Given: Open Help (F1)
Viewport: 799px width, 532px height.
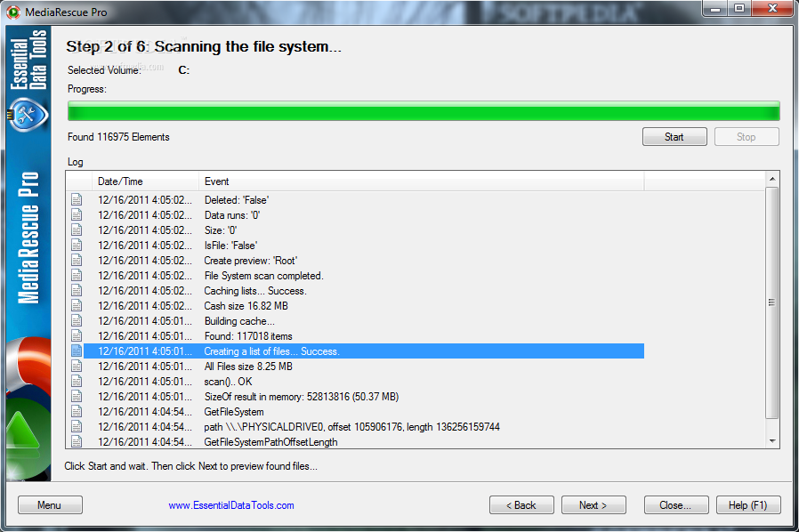Looking at the screenshot, I should point(748,505).
